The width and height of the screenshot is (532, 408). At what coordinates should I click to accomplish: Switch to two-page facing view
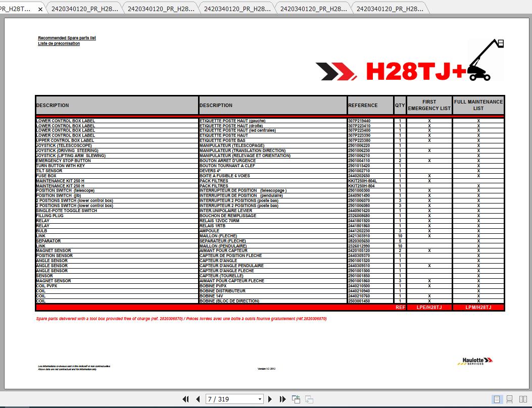point(523,399)
